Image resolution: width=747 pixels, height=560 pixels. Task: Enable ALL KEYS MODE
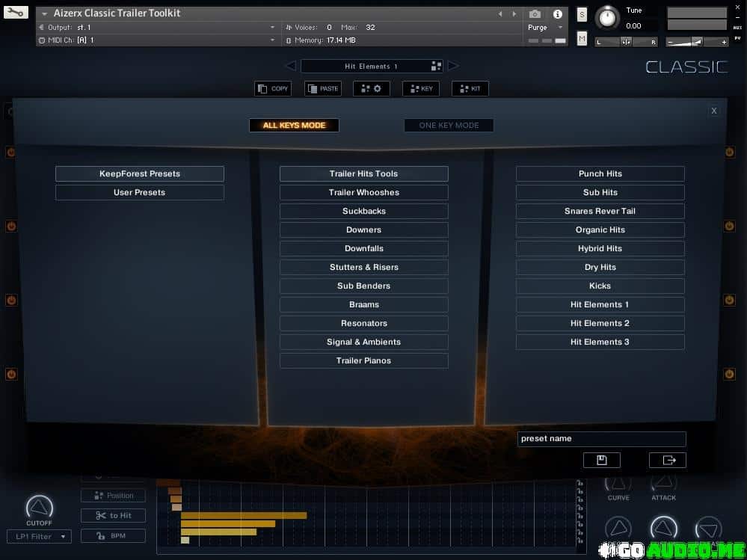point(294,126)
